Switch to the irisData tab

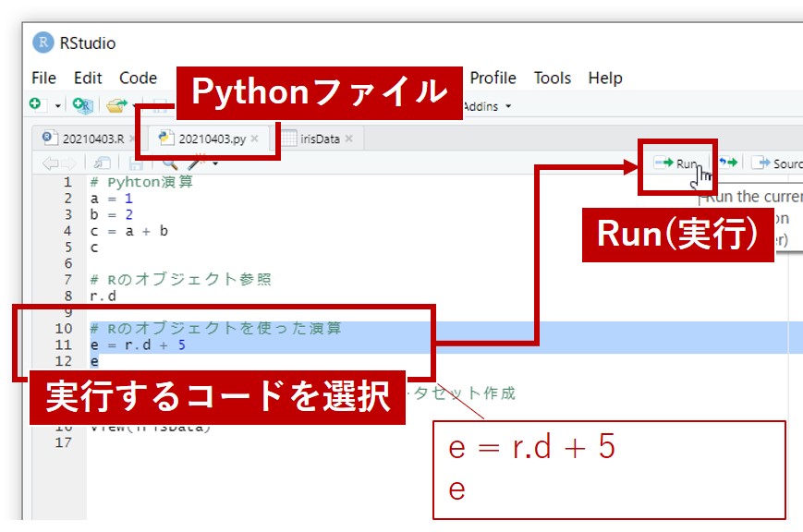pyautogui.click(x=320, y=139)
